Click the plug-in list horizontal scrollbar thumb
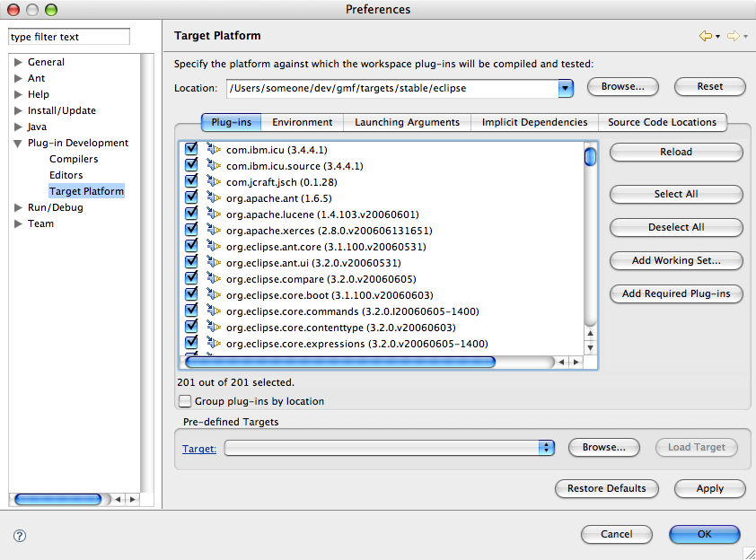This screenshot has height=560, width=756. coord(340,362)
